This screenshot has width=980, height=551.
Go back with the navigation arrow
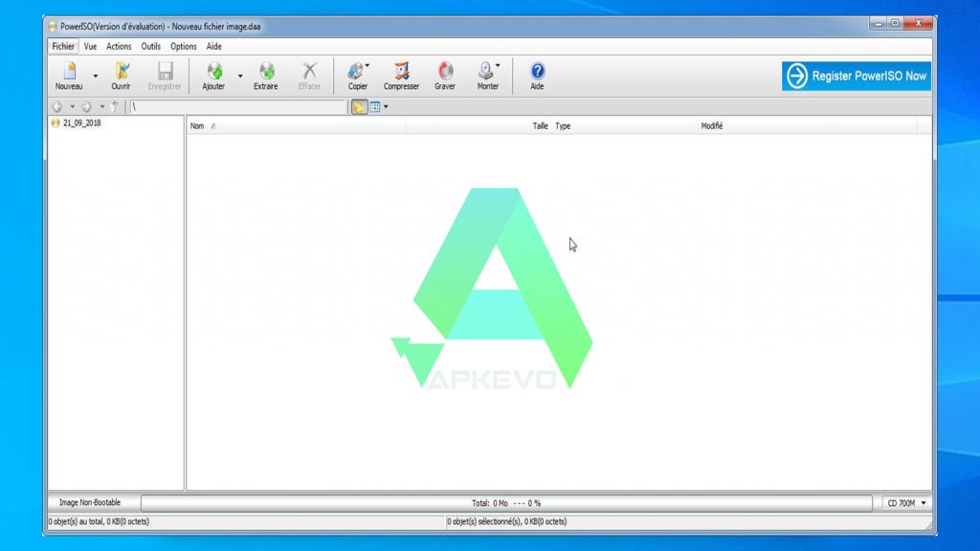(x=57, y=107)
